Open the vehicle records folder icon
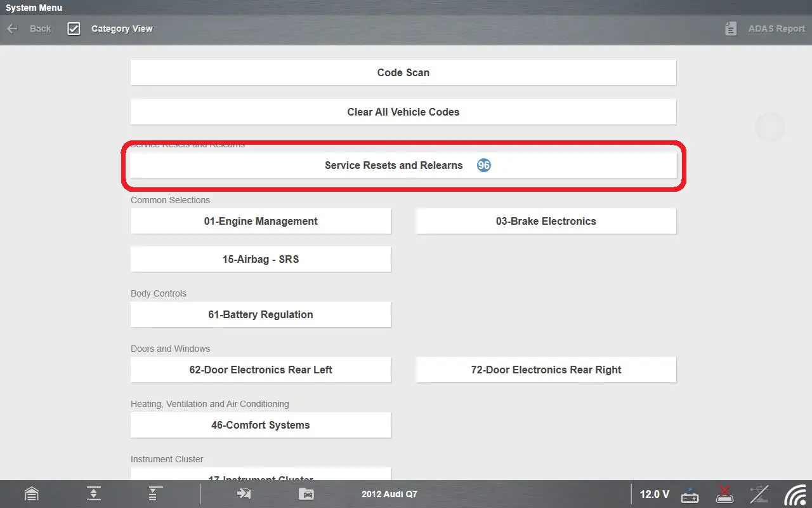812x508 pixels. pyautogui.click(x=306, y=494)
